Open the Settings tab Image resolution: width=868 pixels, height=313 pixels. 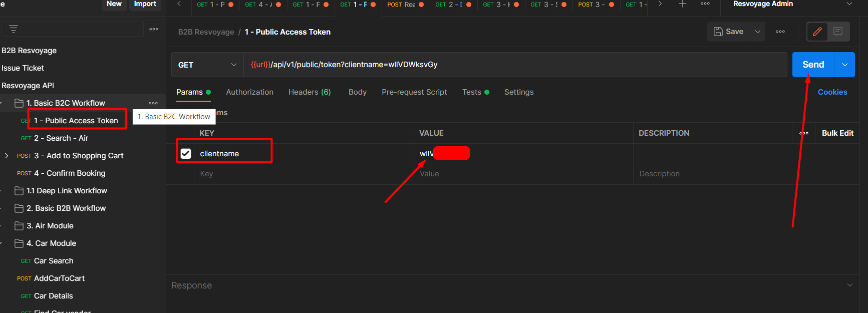(519, 92)
